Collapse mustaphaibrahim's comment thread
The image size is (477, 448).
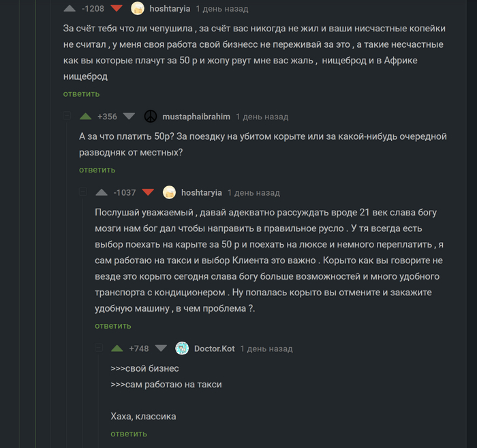[x=67, y=117]
